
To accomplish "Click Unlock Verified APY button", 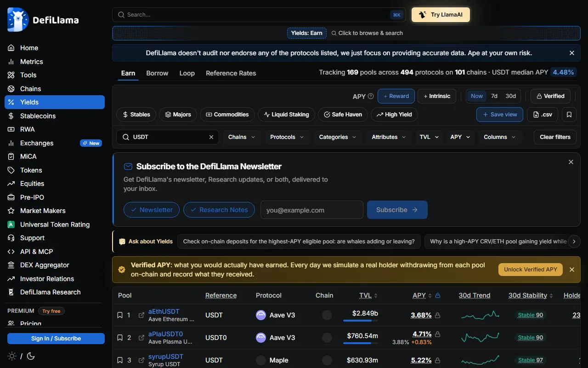I will (531, 270).
